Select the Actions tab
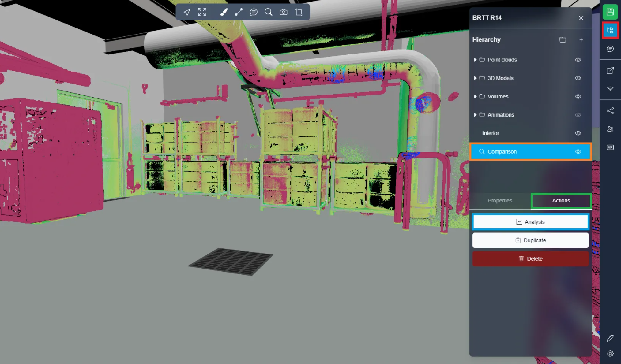This screenshot has width=621, height=364. click(x=561, y=201)
